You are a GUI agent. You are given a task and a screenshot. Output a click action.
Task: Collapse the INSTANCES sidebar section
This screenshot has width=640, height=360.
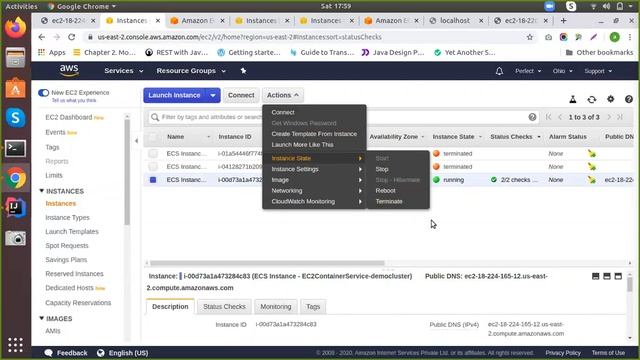pos(42,191)
